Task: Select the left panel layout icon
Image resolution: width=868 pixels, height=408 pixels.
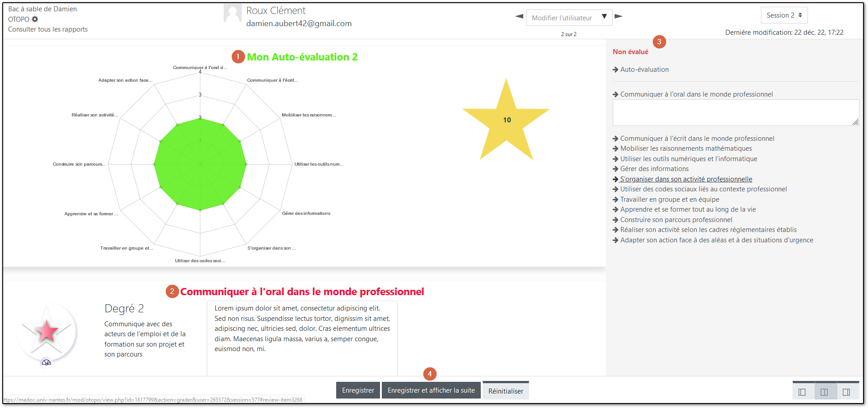Action: [x=802, y=392]
